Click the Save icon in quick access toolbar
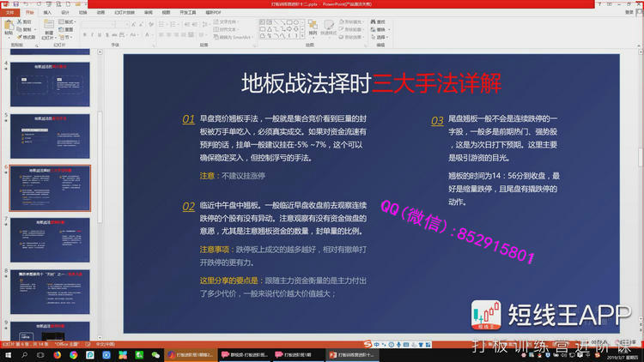 (x=15, y=3)
